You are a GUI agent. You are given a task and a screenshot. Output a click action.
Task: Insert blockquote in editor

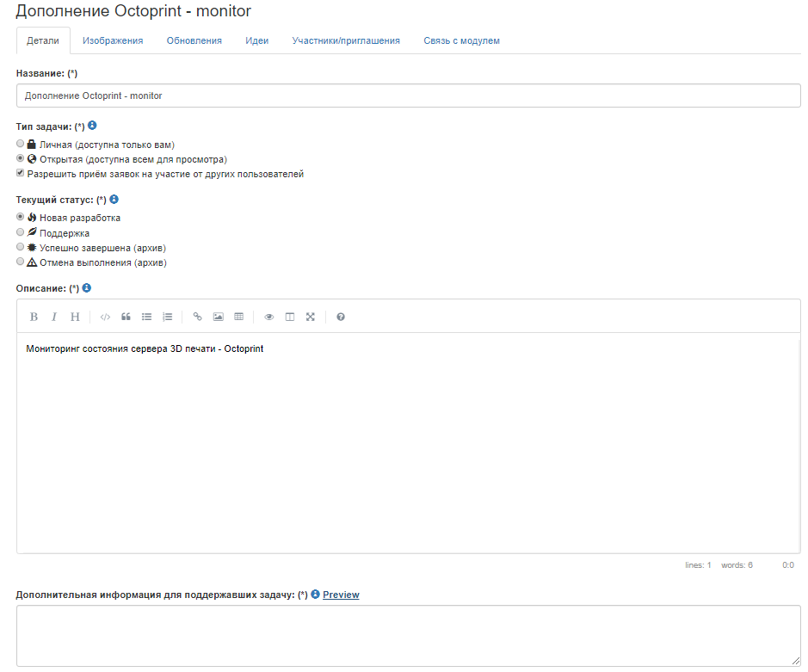(126, 317)
